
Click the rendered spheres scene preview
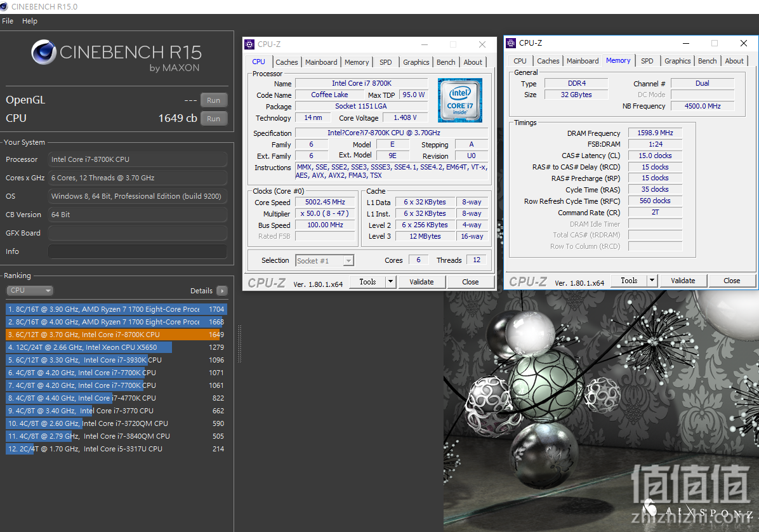601,411
